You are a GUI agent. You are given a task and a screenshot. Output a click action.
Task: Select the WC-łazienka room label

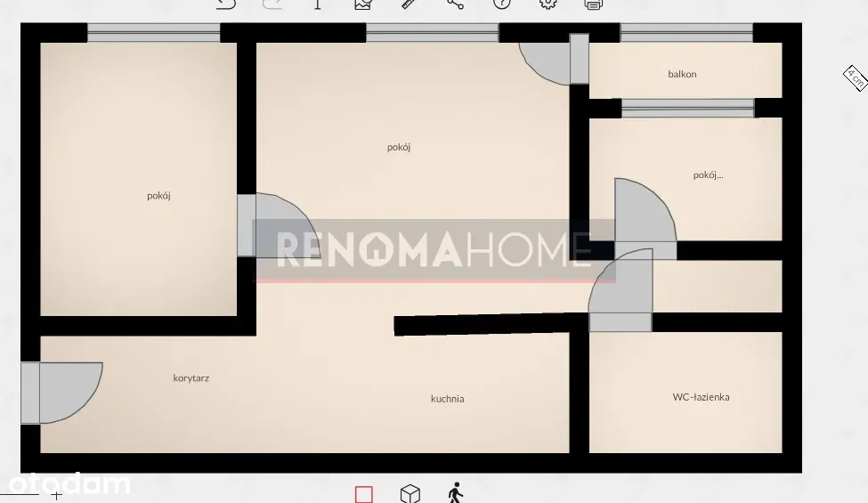pyautogui.click(x=701, y=397)
